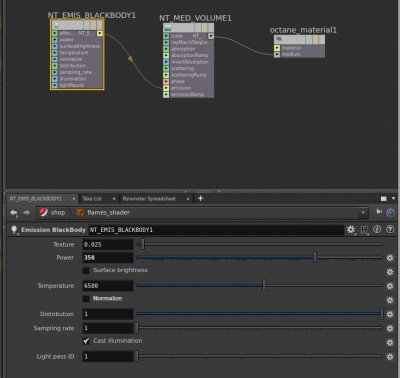Switch to the Take List tab
The width and height of the screenshot is (400, 378).
92,199
